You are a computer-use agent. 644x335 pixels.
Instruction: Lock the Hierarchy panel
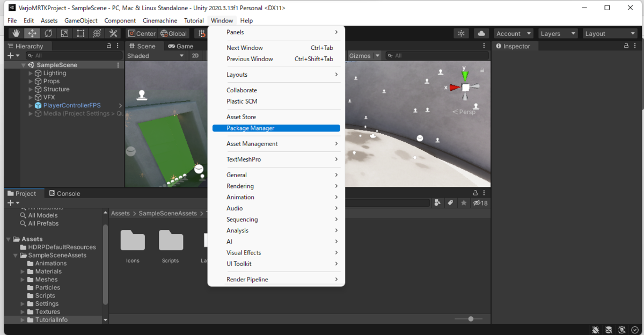109,46
